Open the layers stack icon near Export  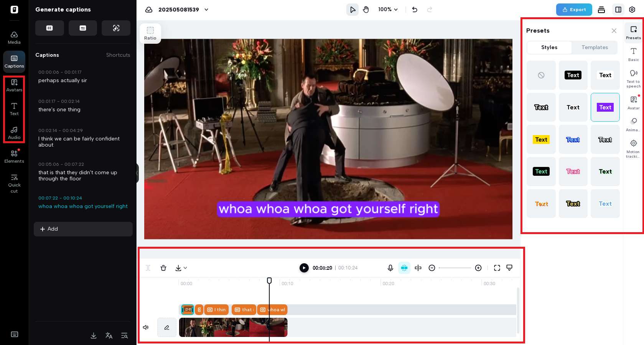[601, 10]
